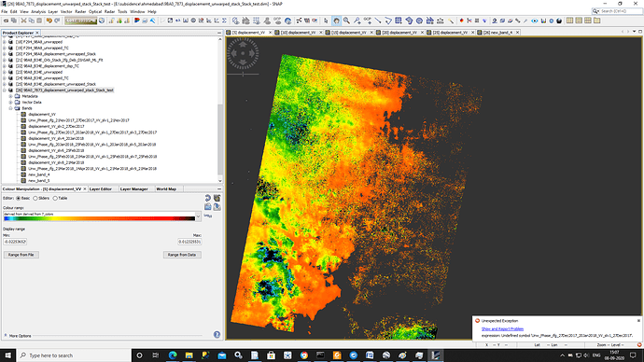Choose the magnifier zoom tool
Viewport: 644px width, 362px height.
pyautogui.click(x=346, y=21)
